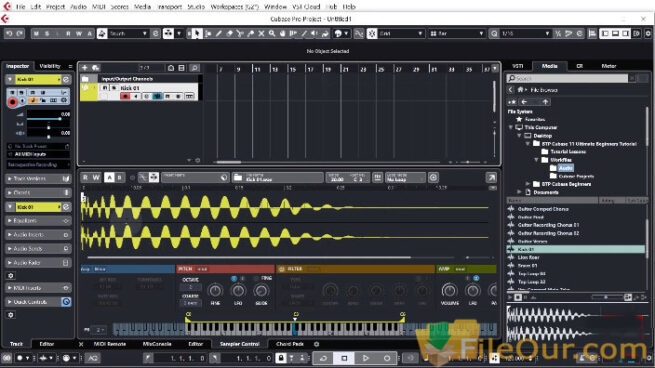Toggle the sampler A comparison button
Viewport: 655px width, 368px height.
[x=109, y=178]
